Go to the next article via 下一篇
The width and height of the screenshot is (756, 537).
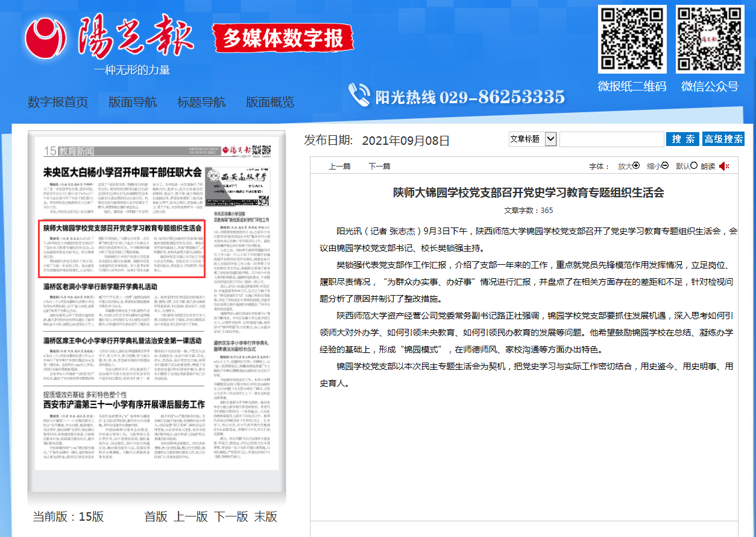[379, 167]
